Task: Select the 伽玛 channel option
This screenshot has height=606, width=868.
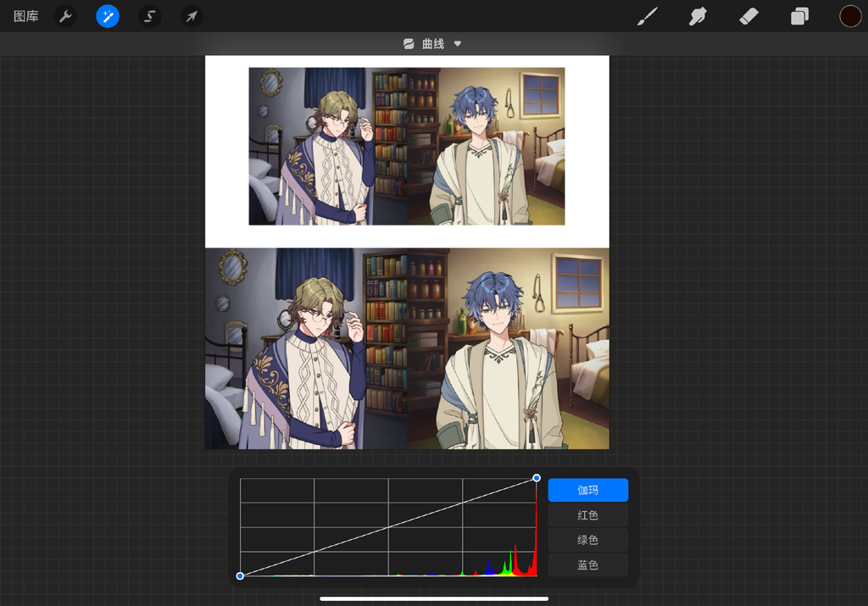Action: coord(587,490)
